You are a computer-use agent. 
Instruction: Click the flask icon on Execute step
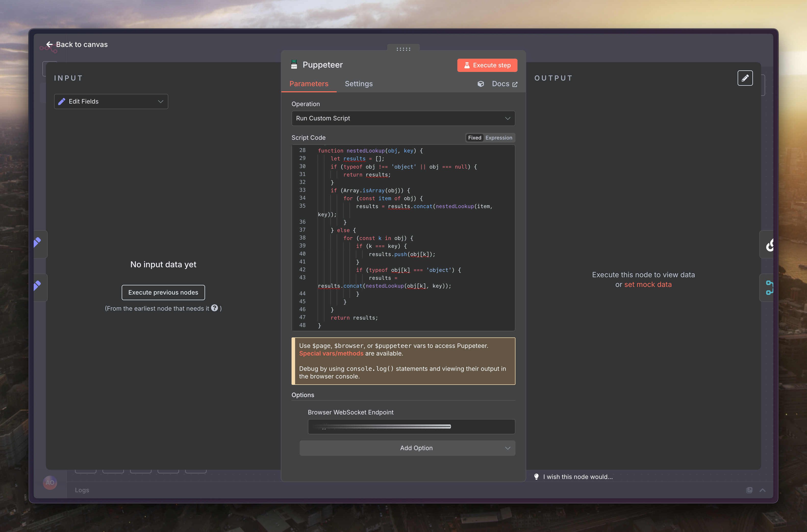(467, 65)
